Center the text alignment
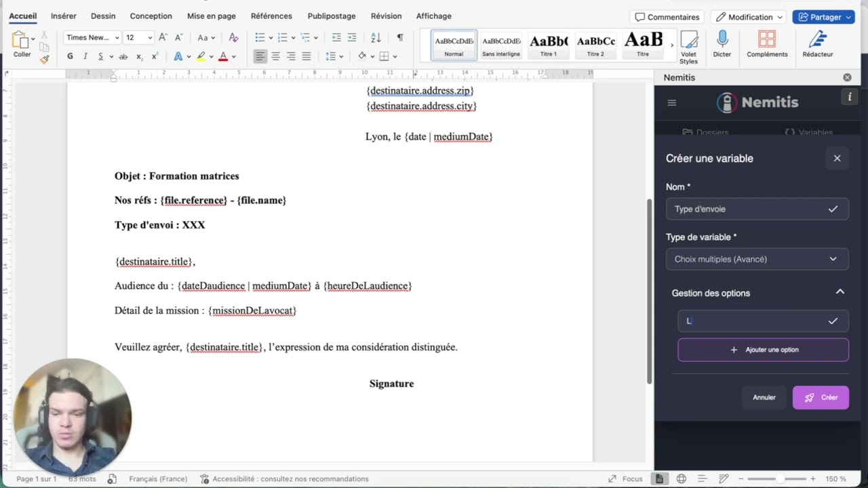Viewport: 868px width, 488px height. (275, 56)
